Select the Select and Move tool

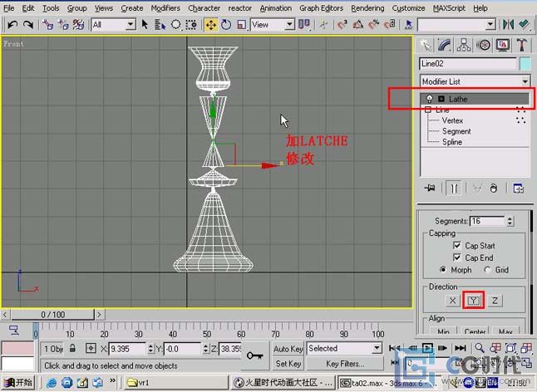[210, 25]
